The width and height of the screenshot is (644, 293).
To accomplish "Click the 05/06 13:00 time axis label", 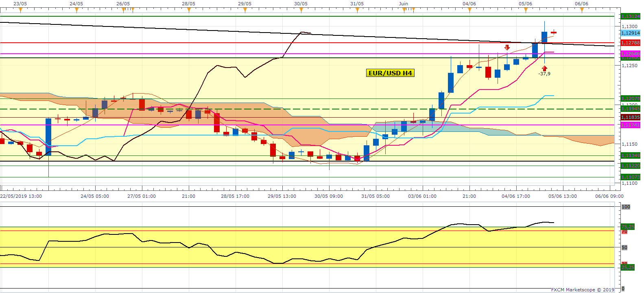I will [x=563, y=196].
